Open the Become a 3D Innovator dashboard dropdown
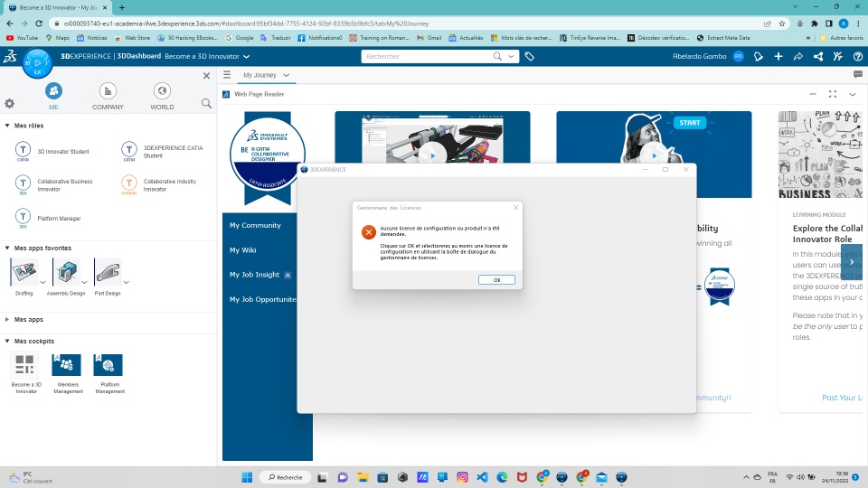 coord(246,56)
